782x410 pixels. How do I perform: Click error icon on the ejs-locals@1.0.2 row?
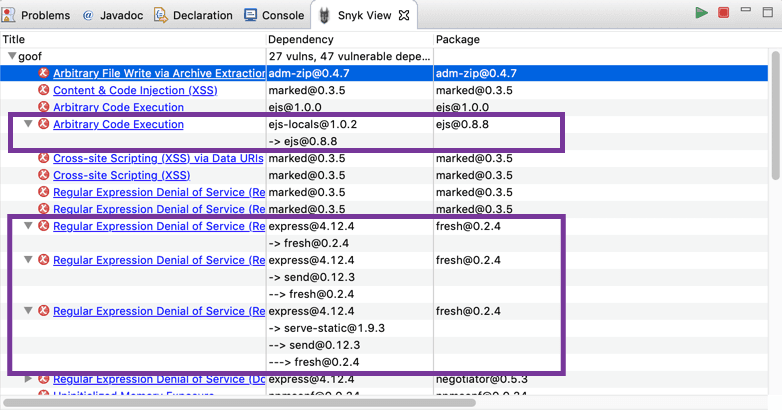tap(44, 124)
